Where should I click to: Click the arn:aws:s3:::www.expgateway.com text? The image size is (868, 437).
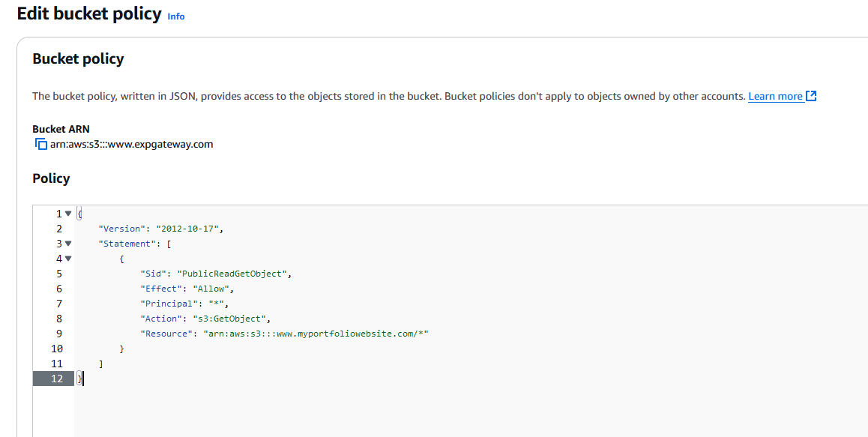[x=131, y=145]
